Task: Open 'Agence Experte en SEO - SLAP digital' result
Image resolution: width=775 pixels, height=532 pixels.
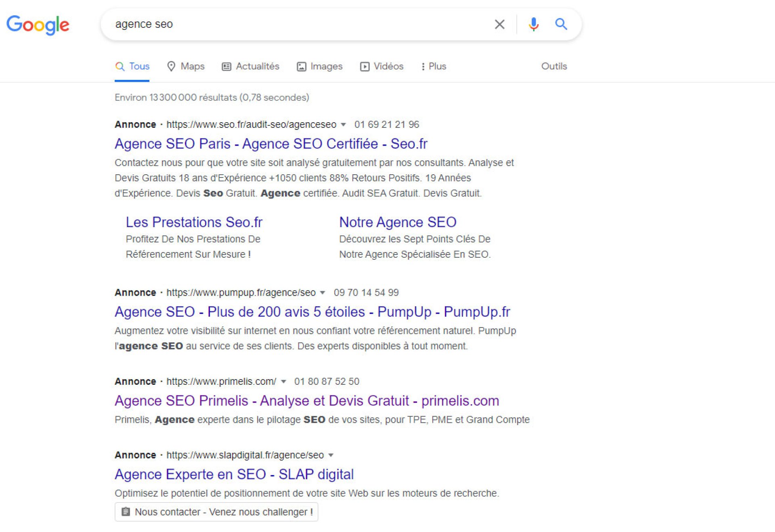Action: point(234,474)
